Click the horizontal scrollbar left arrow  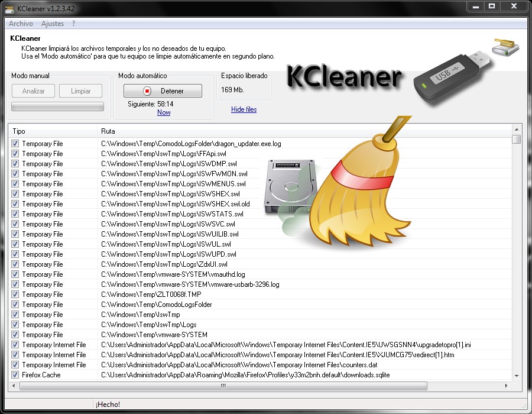pyautogui.click(x=14, y=386)
